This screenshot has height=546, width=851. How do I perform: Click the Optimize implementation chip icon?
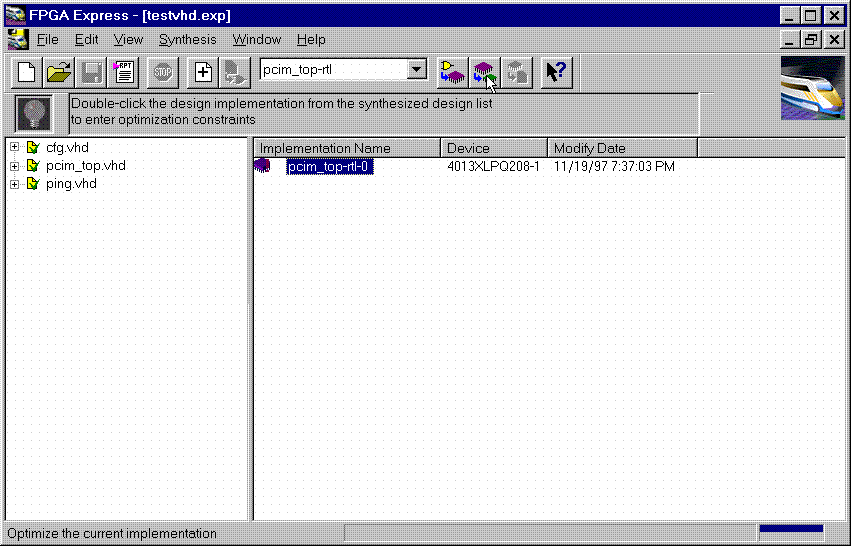pos(484,72)
